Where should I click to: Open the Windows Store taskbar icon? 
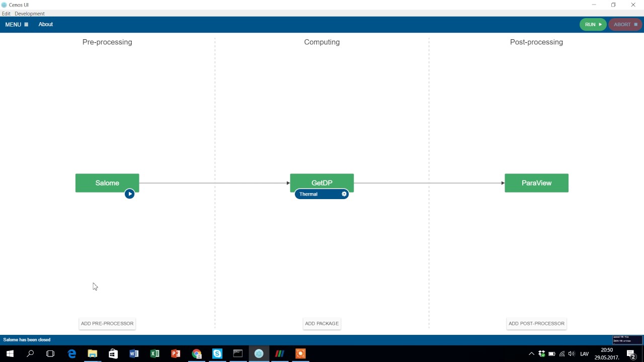point(113,353)
